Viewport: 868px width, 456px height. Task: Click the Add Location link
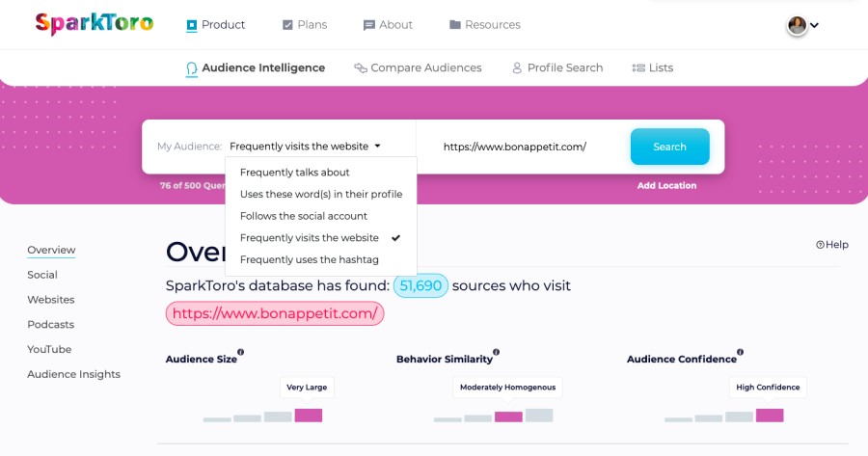click(x=666, y=185)
